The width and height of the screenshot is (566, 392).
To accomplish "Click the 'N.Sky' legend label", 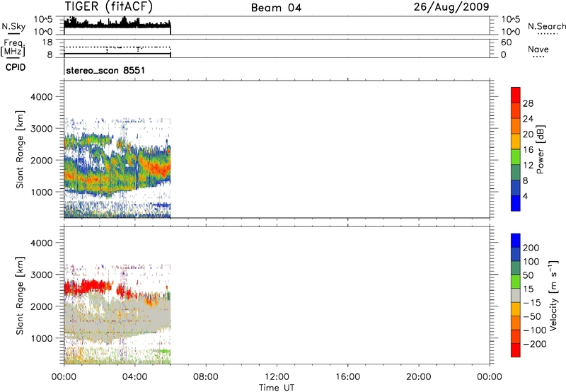I will click(13, 26).
